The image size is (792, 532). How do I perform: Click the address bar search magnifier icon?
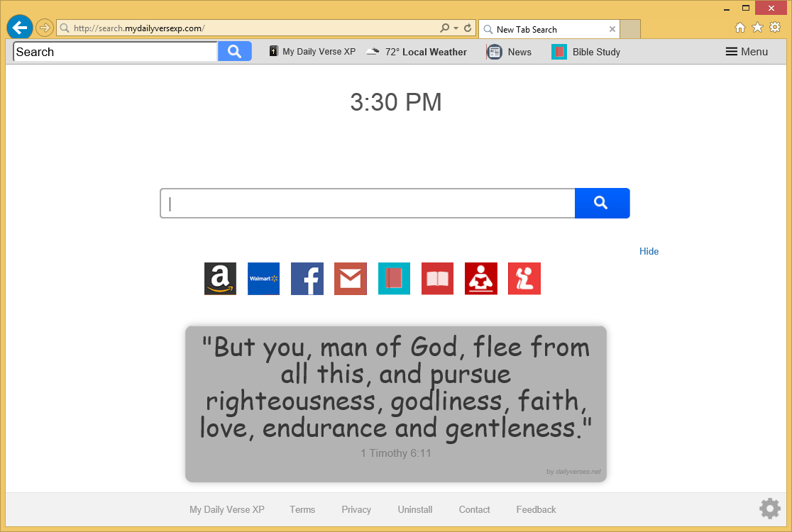pyautogui.click(x=444, y=28)
